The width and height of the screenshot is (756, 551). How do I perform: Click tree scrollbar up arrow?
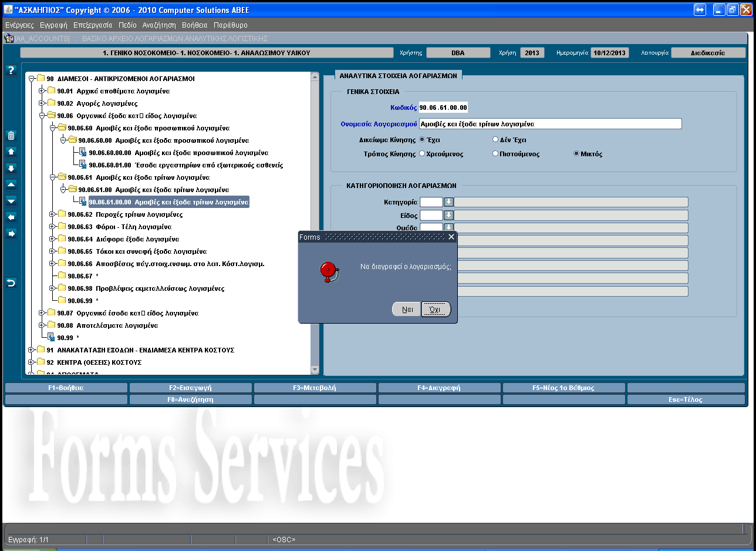tap(315, 77)
